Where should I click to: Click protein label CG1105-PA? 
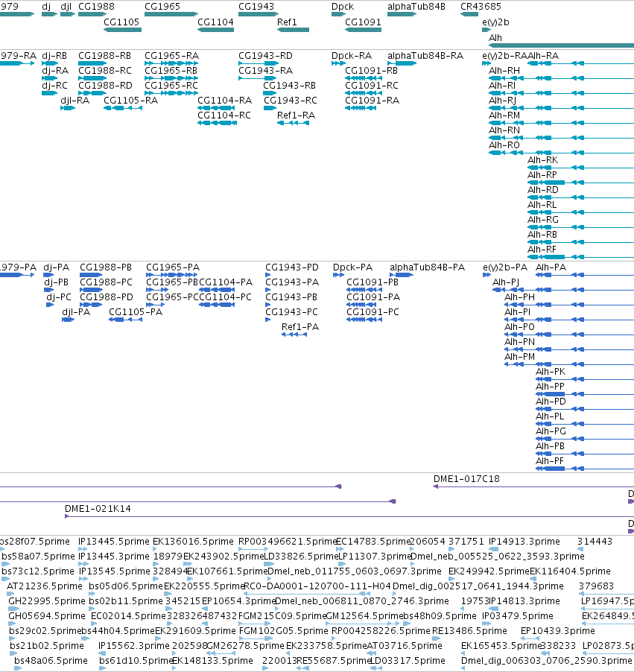click(x=136, y=312)
